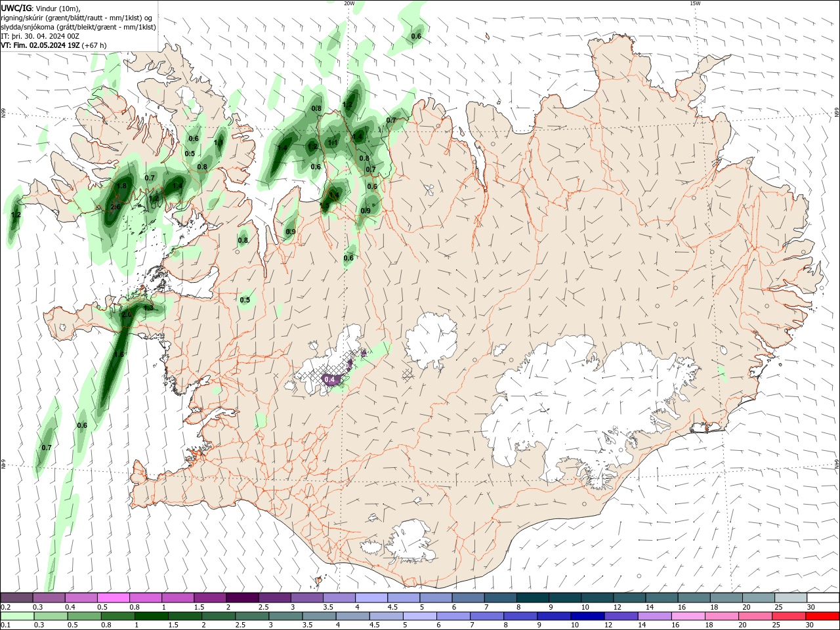The image size is (840, 630).
Task: Click the darkest purple 2 swatch in the snow legend
Action: point(242,598)
